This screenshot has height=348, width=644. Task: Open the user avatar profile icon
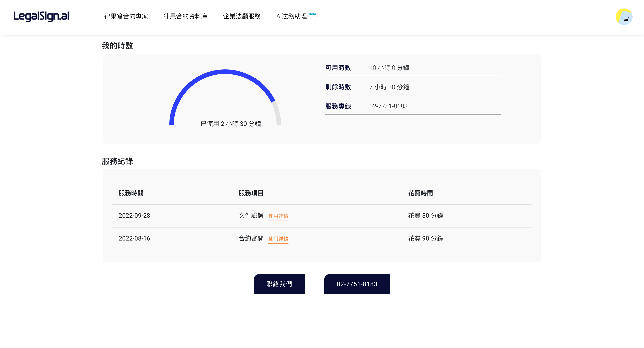click(x=624, y=17)
